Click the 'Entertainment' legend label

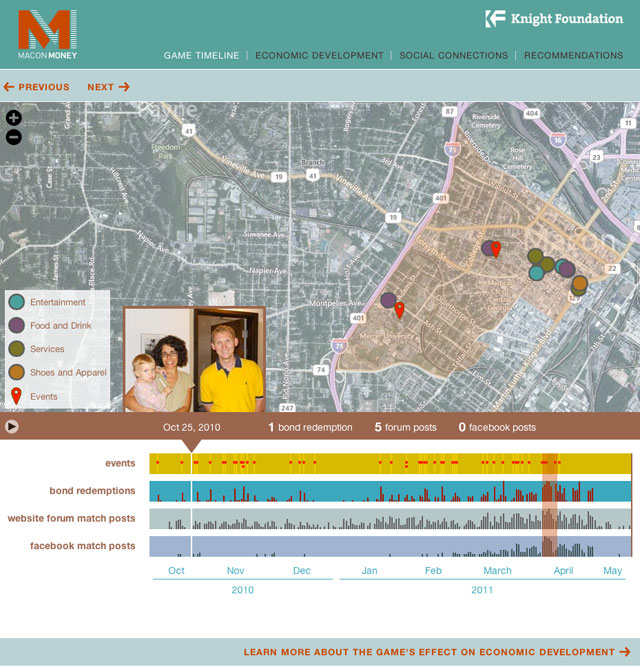pyautogui.click(x=57, y=302)
